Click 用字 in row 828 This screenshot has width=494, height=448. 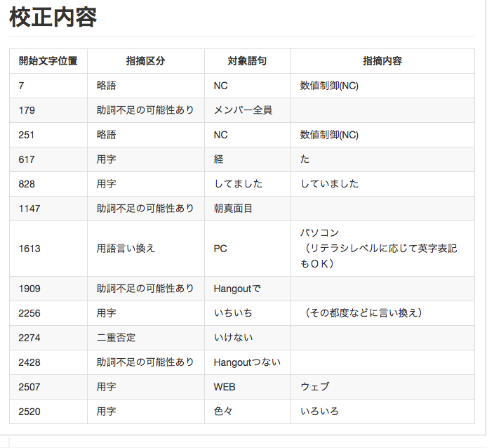pos(107,184)
